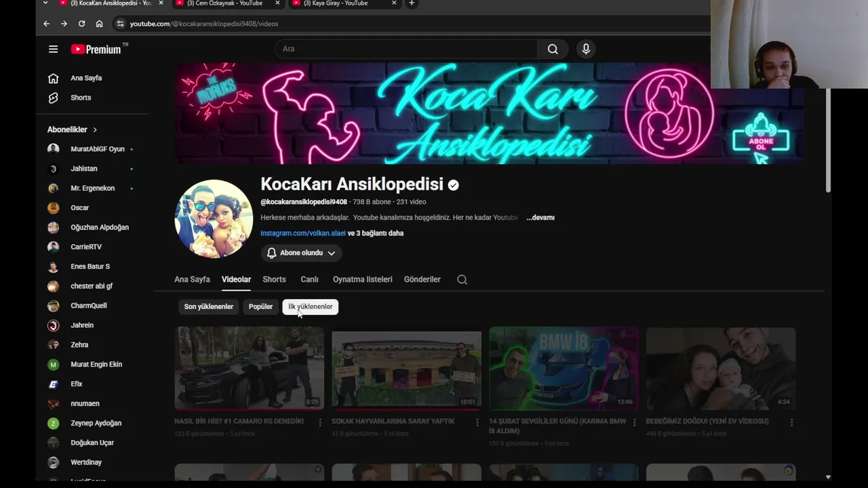
Task: Click the Ara search input field
Action: point(406,49)
